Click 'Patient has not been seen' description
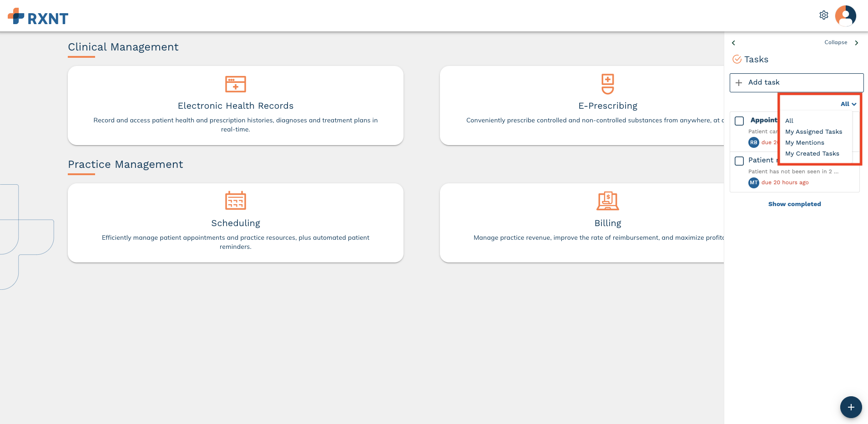Screen dimensions: 868x424 [793, 172]
